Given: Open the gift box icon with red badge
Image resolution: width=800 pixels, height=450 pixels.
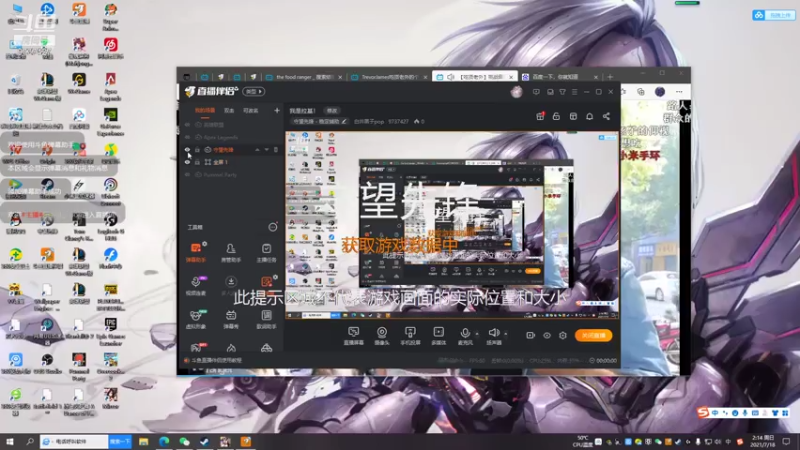Looking at the screenshot, I should (x=540, y=116).
